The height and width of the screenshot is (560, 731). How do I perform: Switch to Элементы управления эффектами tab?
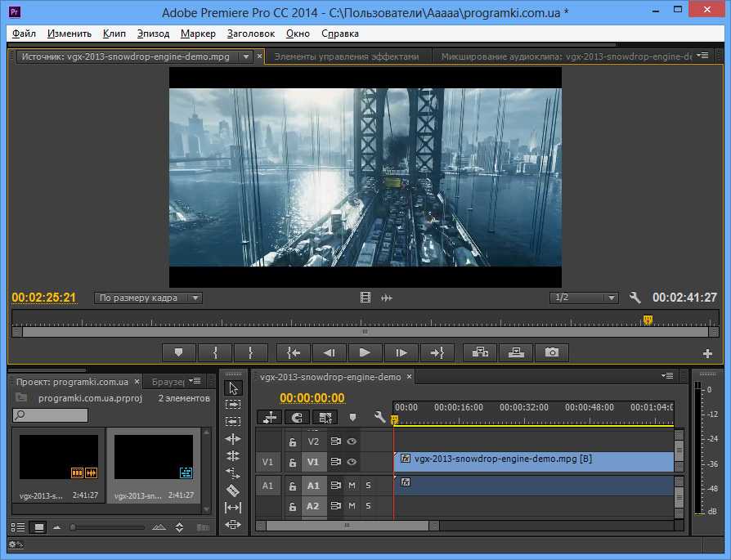(x=347, y=57)
